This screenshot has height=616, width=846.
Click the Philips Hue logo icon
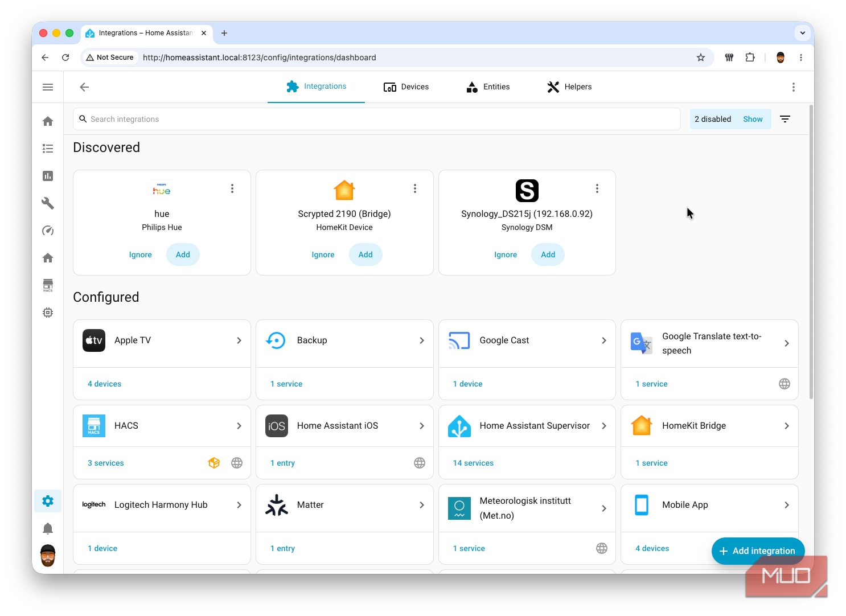pos(162,190)
